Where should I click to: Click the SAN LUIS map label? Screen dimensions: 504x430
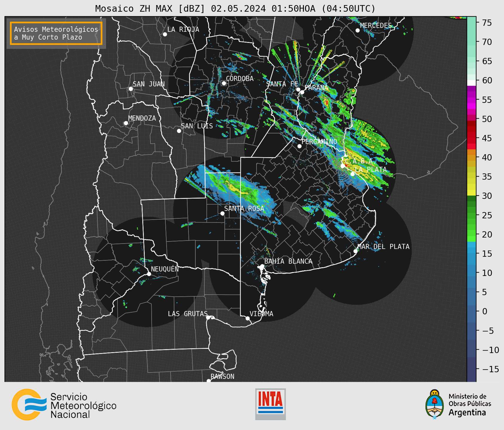tap(197, 126)
